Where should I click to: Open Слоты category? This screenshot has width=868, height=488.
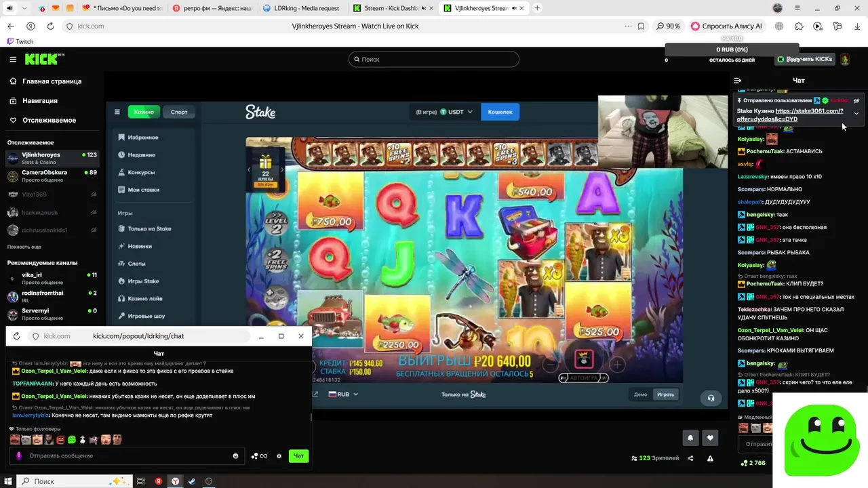(132, 264)
